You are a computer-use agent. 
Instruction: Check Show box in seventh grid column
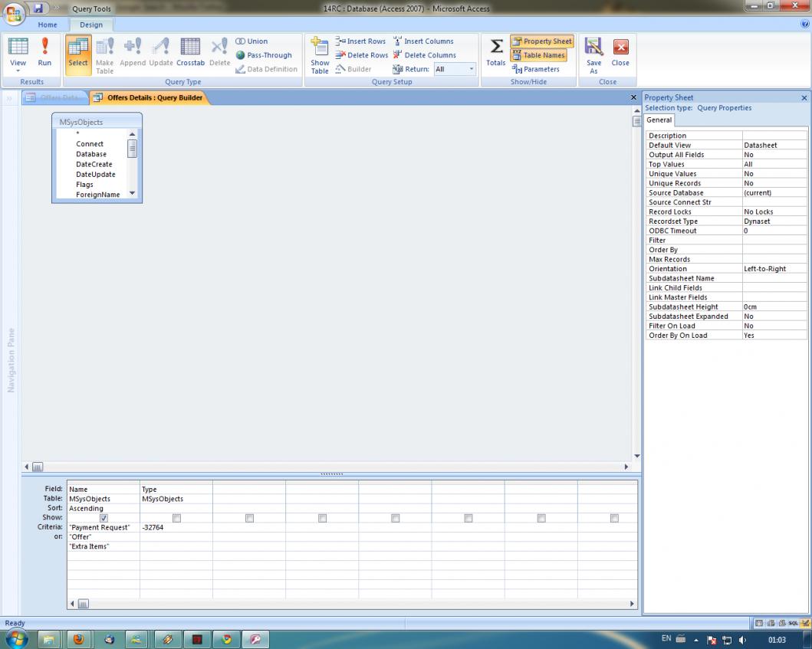pyautogui.click(x=541, y=518)
